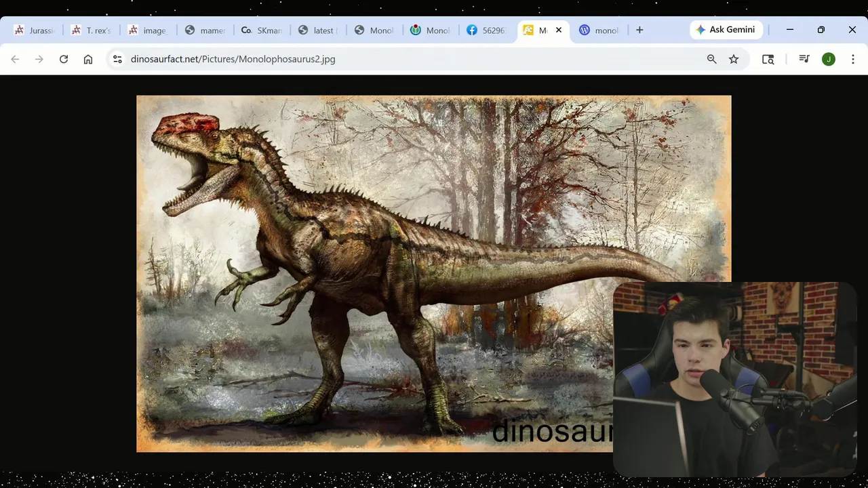
Task: Reload the current page
Action: click(64, 59)
